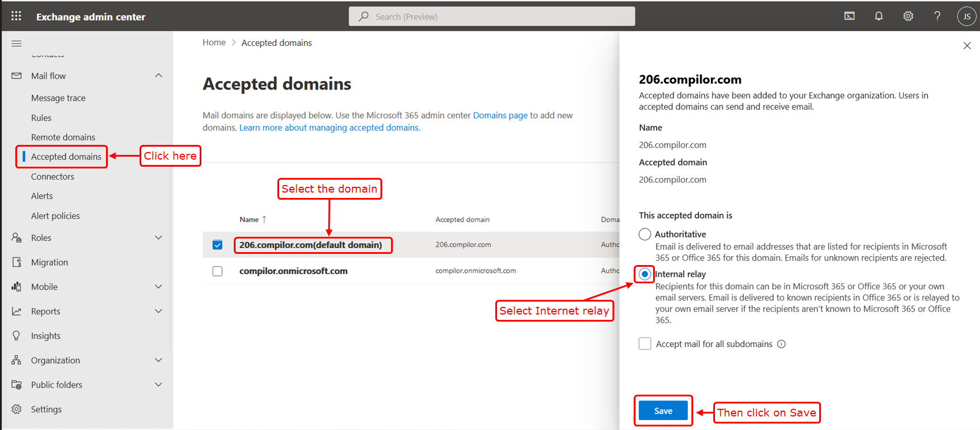Close the 206.compilor.com details panel

tap(967, 46)
